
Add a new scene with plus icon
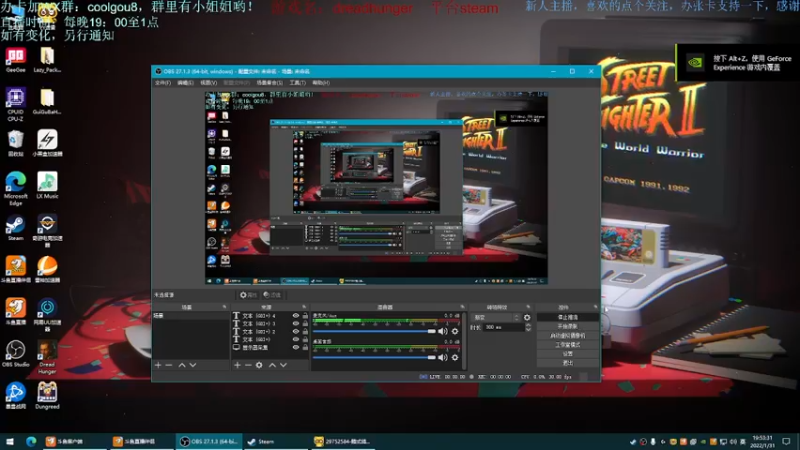click(x=158, y=365)
